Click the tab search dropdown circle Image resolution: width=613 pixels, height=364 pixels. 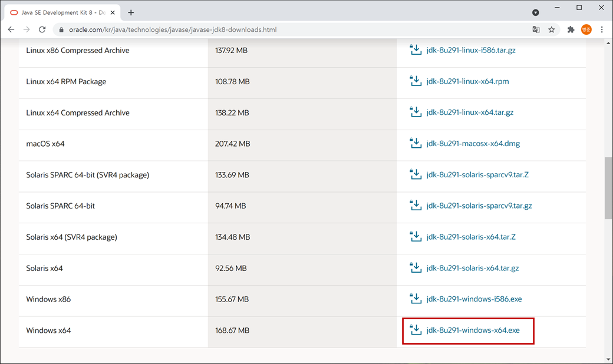coord(536,12)
